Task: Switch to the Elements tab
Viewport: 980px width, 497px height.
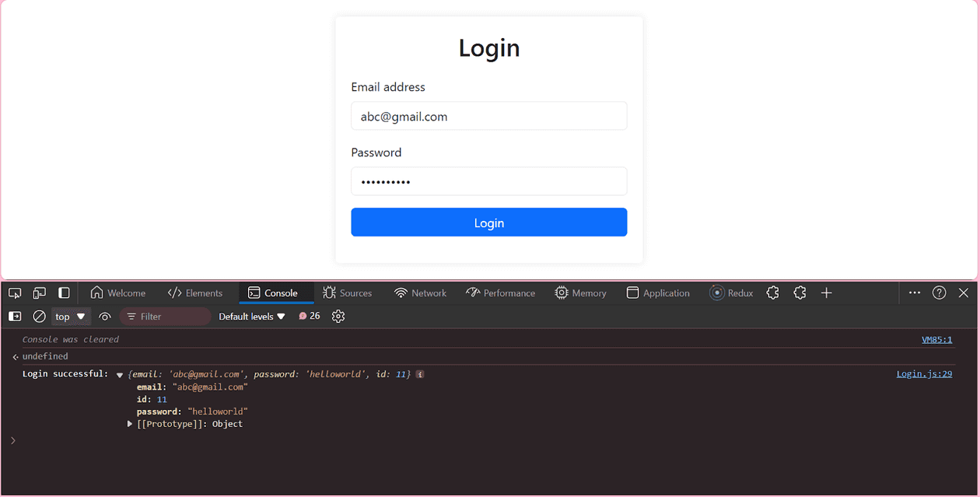Action: (196, 292)
